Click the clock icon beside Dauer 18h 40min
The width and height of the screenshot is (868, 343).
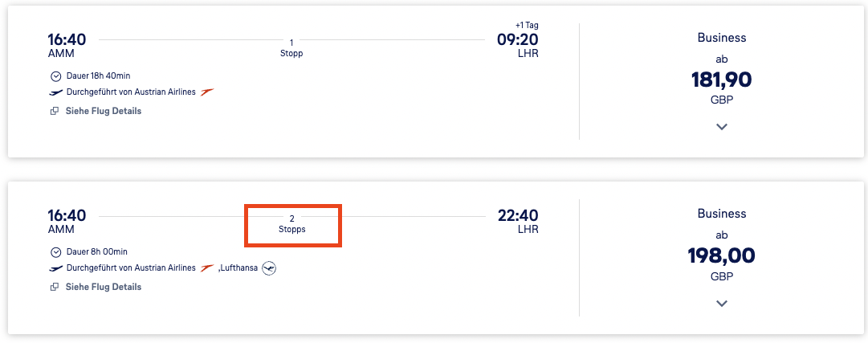tap(55, 76)
